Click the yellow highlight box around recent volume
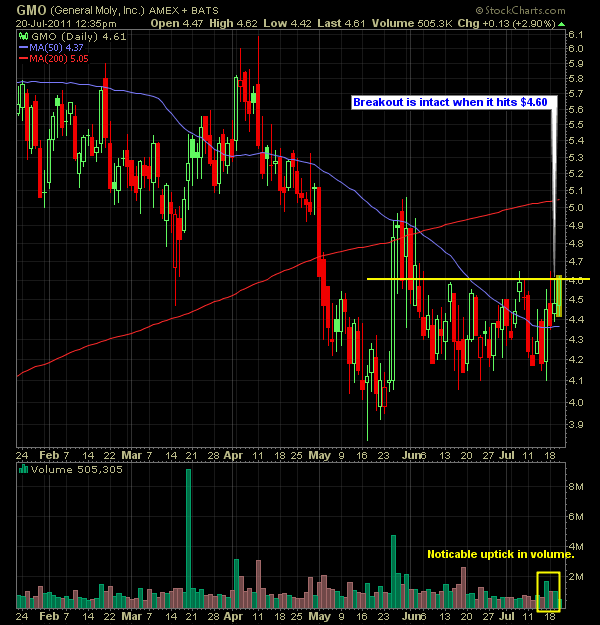This screenshot has height=625, width=600. 548,590
